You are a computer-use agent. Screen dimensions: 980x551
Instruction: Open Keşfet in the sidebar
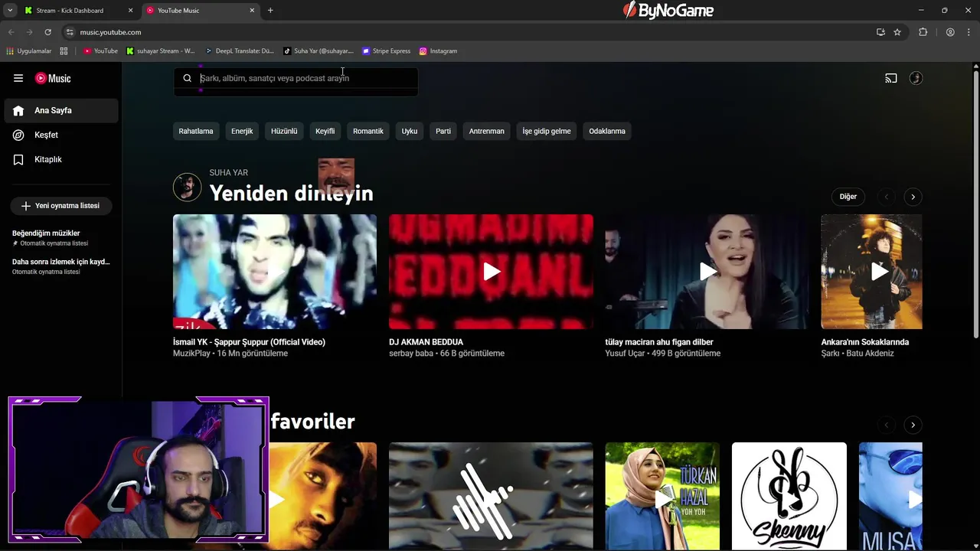coord(61,135)
